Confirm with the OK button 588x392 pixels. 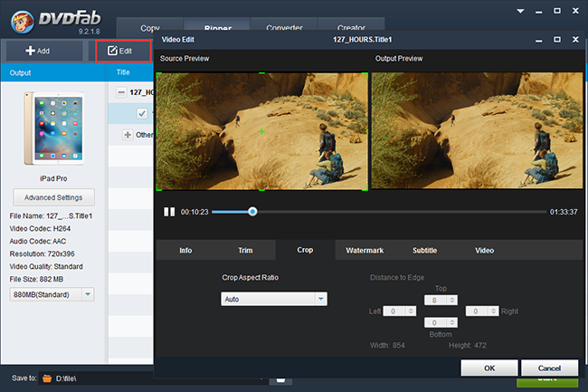(489, 368)
